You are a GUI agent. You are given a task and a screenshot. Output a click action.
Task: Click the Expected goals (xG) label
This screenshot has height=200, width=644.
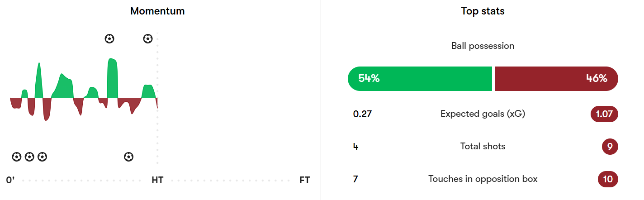point(483,114)
